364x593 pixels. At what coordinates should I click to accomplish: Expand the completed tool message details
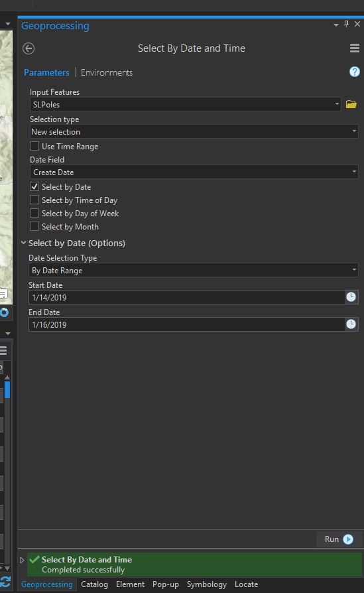pyautogui.click(x=22, y=560)
